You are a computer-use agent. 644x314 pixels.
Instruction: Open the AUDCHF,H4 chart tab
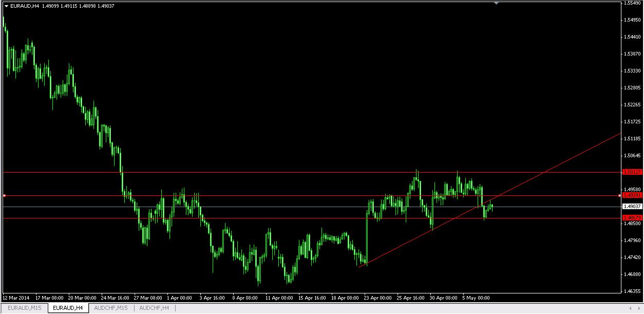tap(155, 308)
